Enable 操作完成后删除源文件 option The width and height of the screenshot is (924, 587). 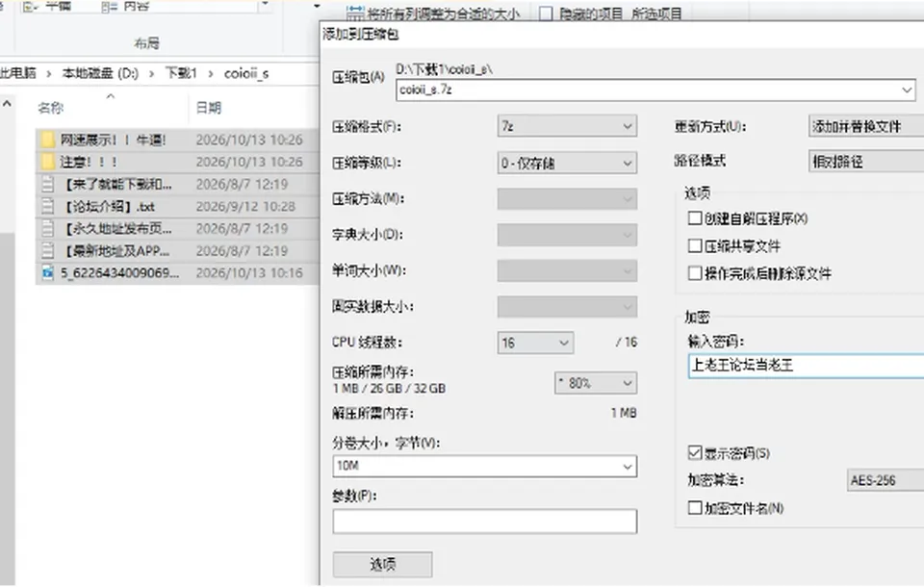pos(695,273)
